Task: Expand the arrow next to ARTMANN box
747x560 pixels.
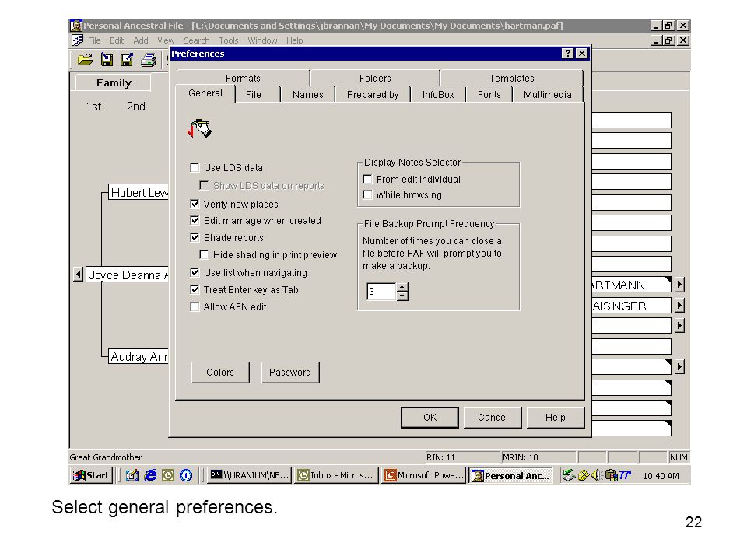Action: (680, 285)
